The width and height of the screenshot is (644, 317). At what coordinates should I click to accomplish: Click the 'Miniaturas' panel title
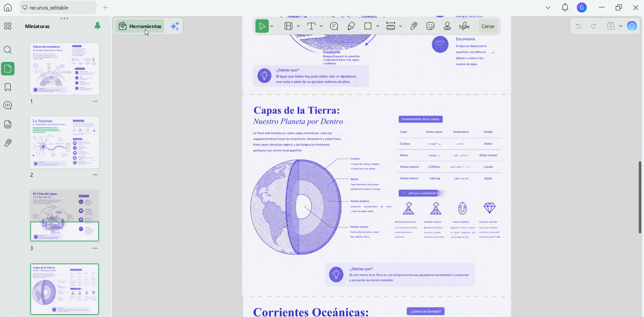[x=37, y=26]
